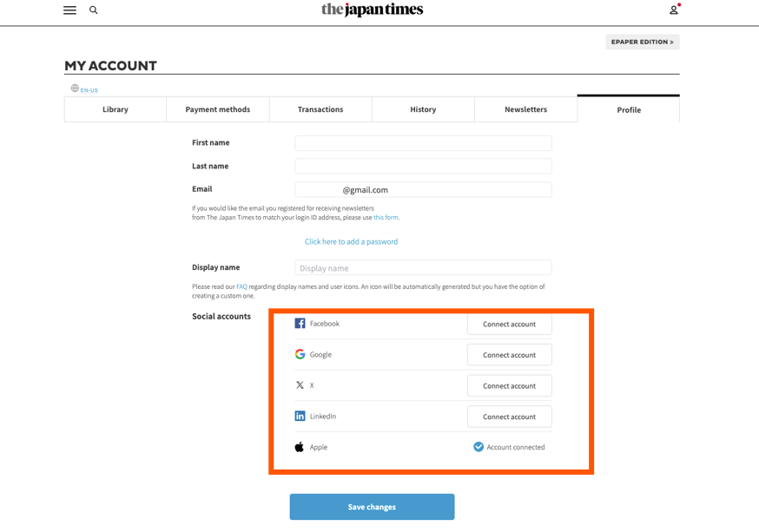Open the Newsletters tab
Viewport: 759px width, 532px height.
click(525, 109)
